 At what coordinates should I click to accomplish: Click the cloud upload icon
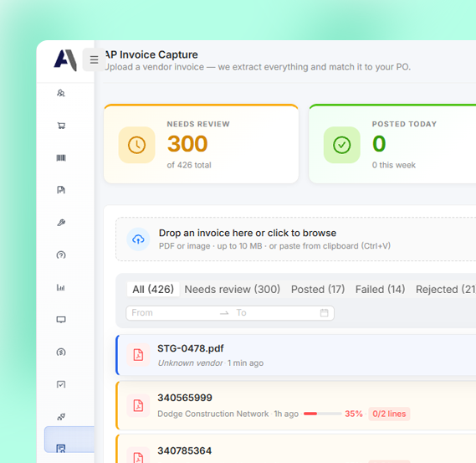pos(138,239)
